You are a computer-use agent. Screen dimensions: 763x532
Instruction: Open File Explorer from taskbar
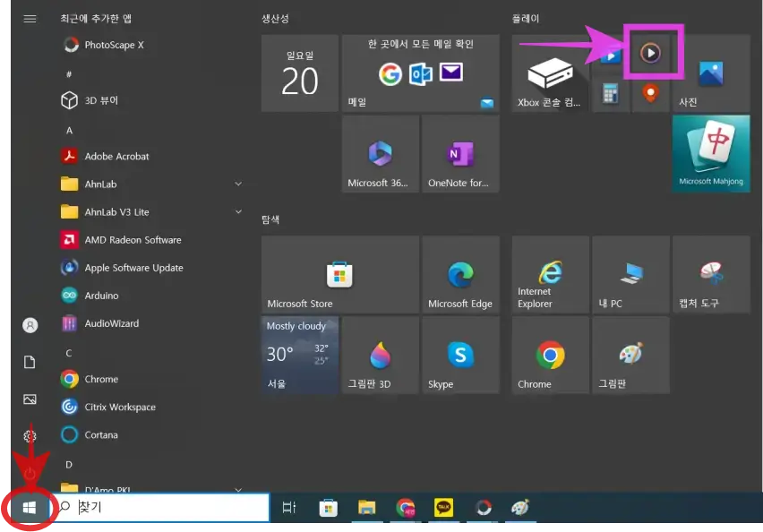(x=367, y=508)
